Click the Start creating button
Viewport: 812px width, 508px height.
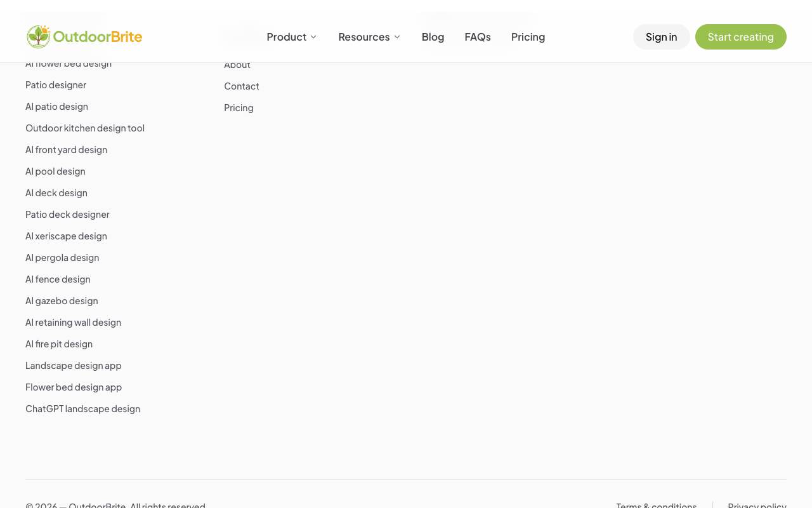pyautogui.click(x=740, y=37)
